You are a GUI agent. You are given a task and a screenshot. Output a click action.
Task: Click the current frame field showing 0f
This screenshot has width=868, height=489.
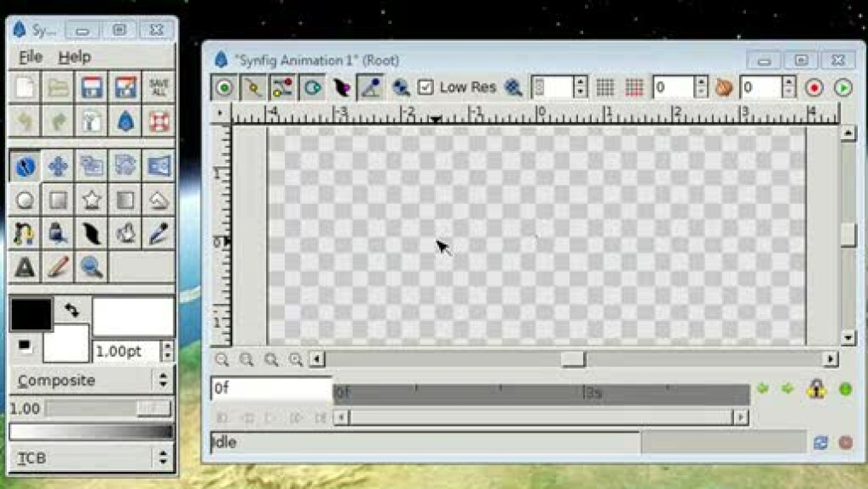(270, 388)
